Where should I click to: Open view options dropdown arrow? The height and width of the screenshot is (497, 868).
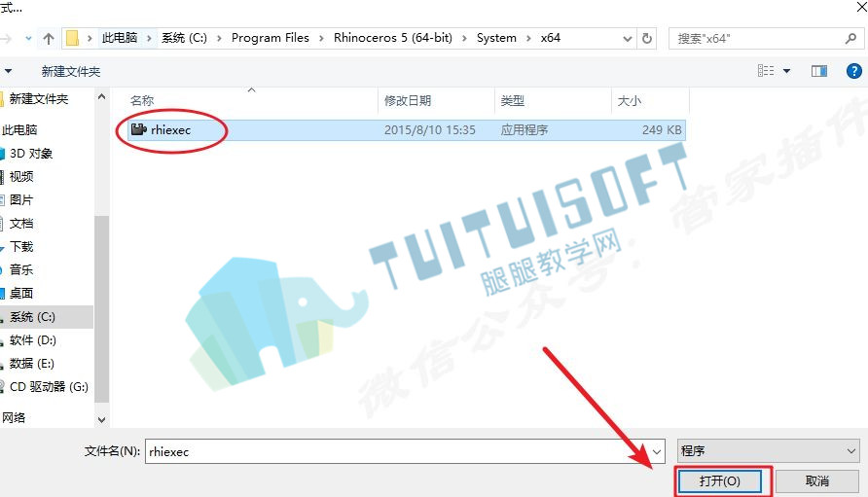tap(786, 71)
